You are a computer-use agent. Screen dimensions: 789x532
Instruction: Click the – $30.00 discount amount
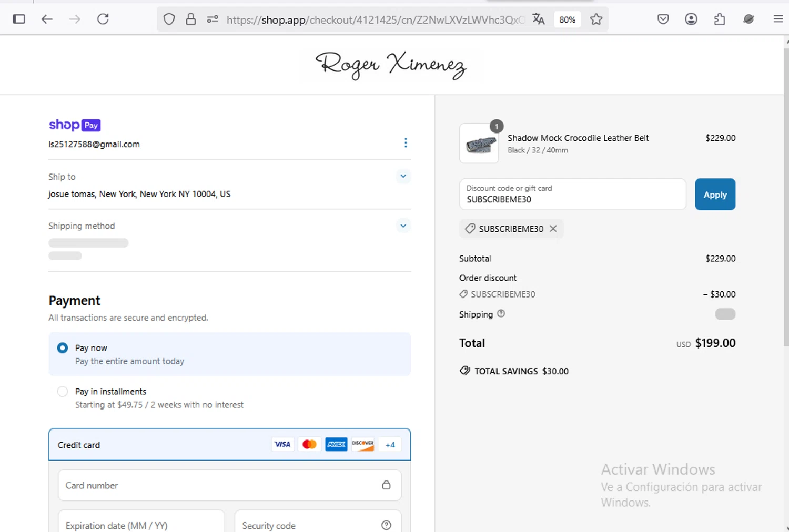coord(719,294)
